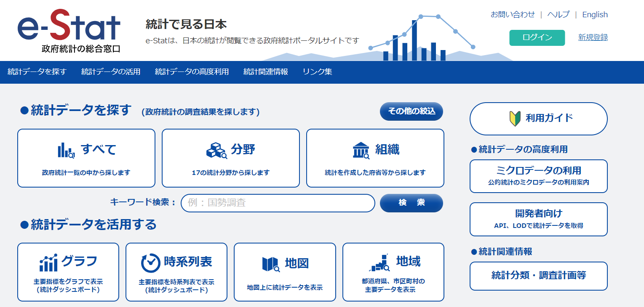Screen dimensions: 644x307
Task: Select リンク集 in the navigation bar
Action: click(317, 72)
